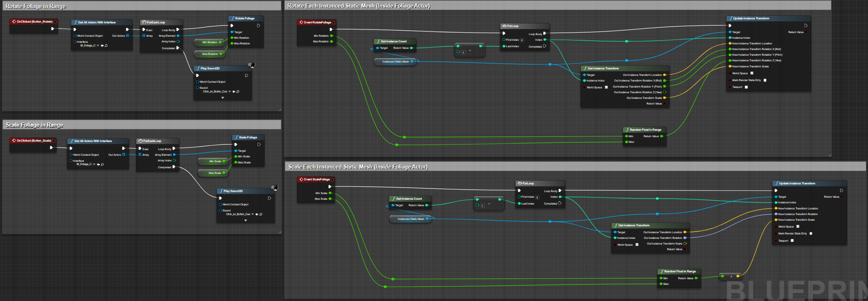Click development-only monitor icon on Scale section Play Sound2D

(x=275, y=188)
